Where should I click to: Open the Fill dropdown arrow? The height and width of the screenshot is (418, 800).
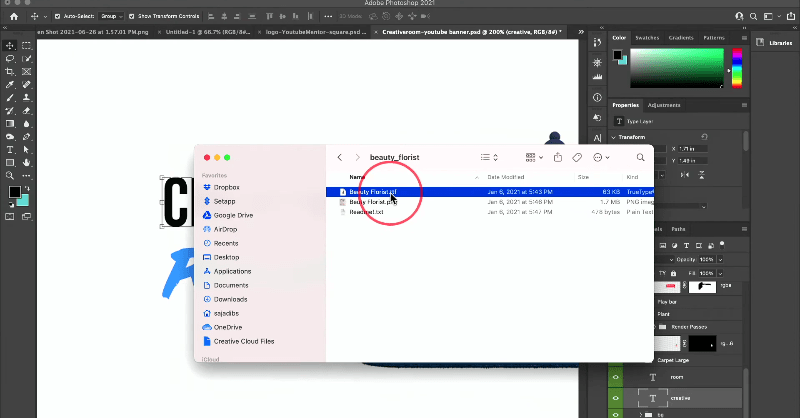pyautogui.click(x=720, y=274)
